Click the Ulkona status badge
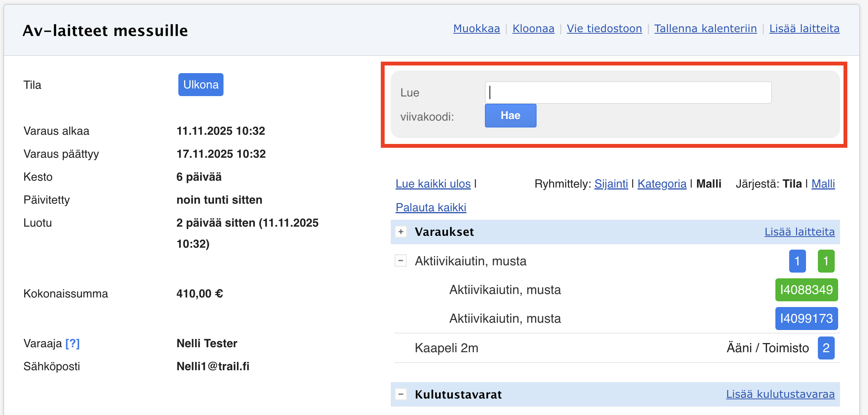The width and height of the screenshot is (868, 415). pyautogui.click(x=201, y=85)
